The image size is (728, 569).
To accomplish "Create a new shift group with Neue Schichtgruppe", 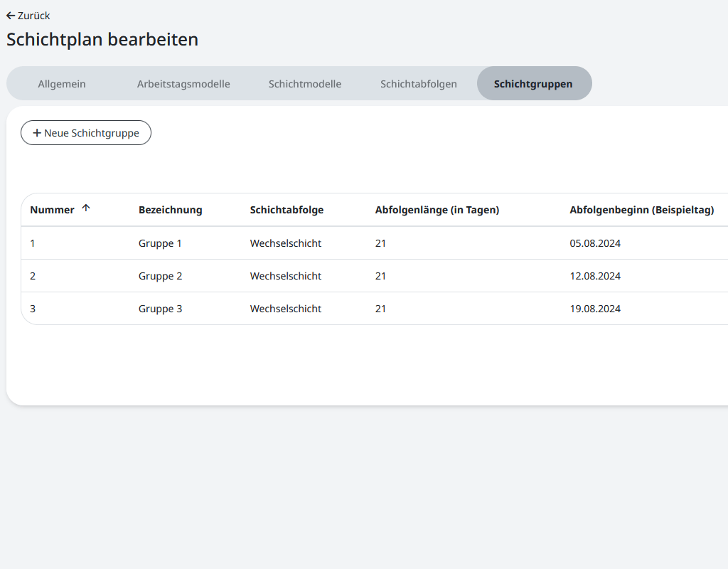I will (x=86, y=133).
